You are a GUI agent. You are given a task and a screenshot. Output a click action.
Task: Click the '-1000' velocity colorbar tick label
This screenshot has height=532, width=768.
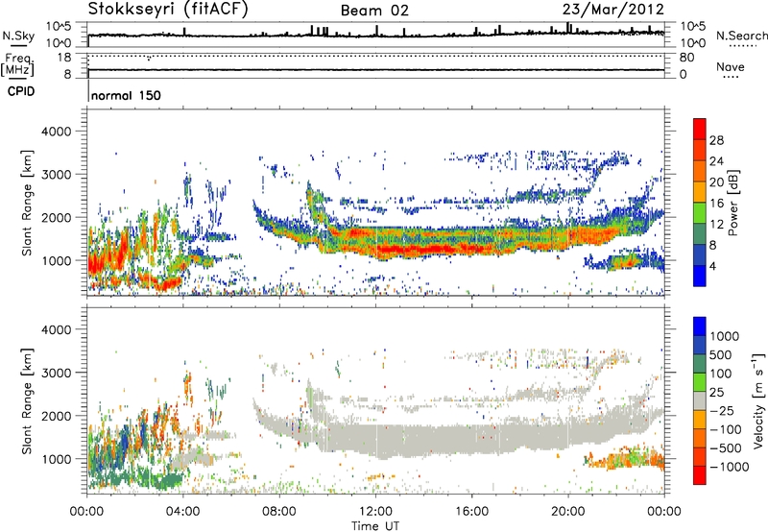coord(729,467)
